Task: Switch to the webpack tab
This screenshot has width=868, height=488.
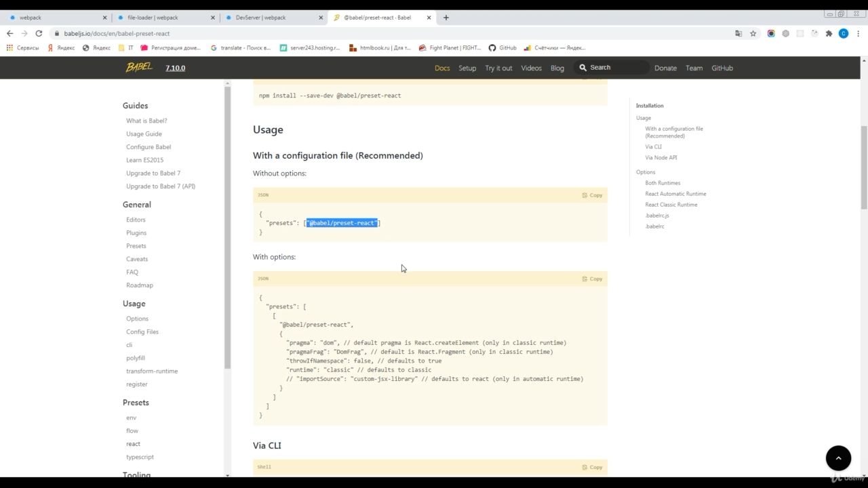Action: pos(56,18)
